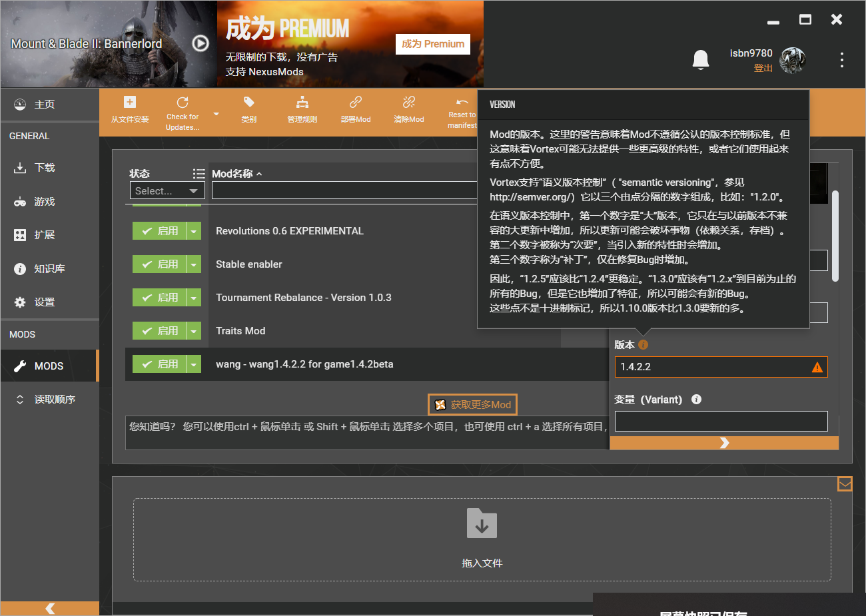The height and width of the screenshot is (616, 866).
Task: Select Traits Mod row
Action: (301, 331)
